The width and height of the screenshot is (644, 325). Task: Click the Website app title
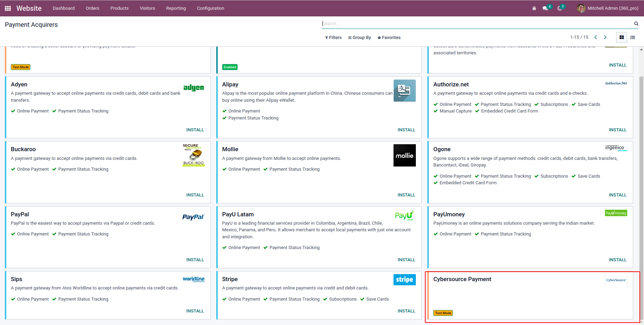(x=29, y=8)
